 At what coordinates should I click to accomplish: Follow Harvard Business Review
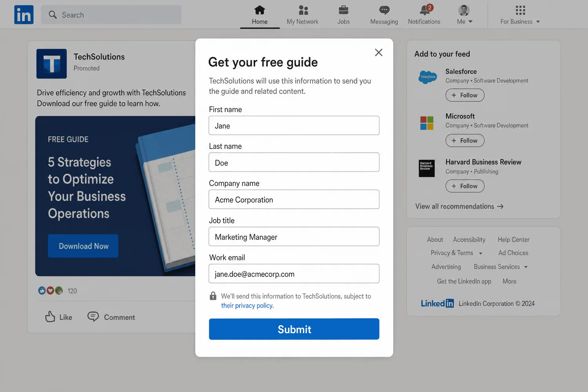coord(465,186)
